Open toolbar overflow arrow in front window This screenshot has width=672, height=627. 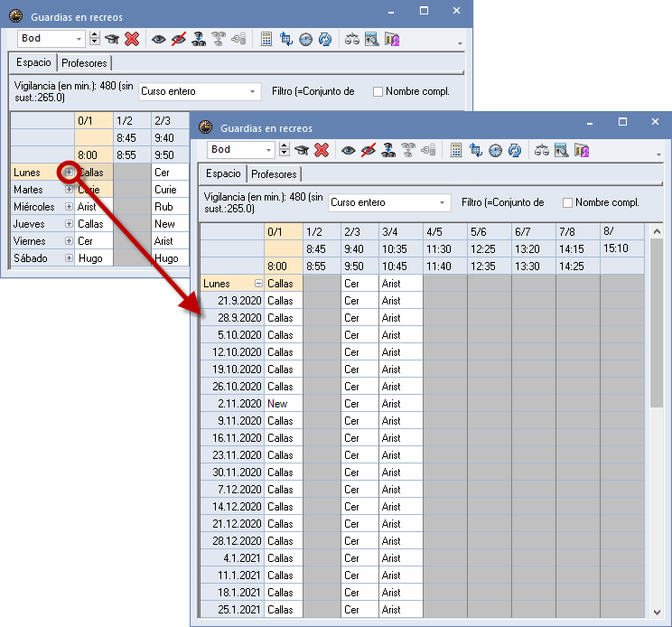(x=658, y=154)
